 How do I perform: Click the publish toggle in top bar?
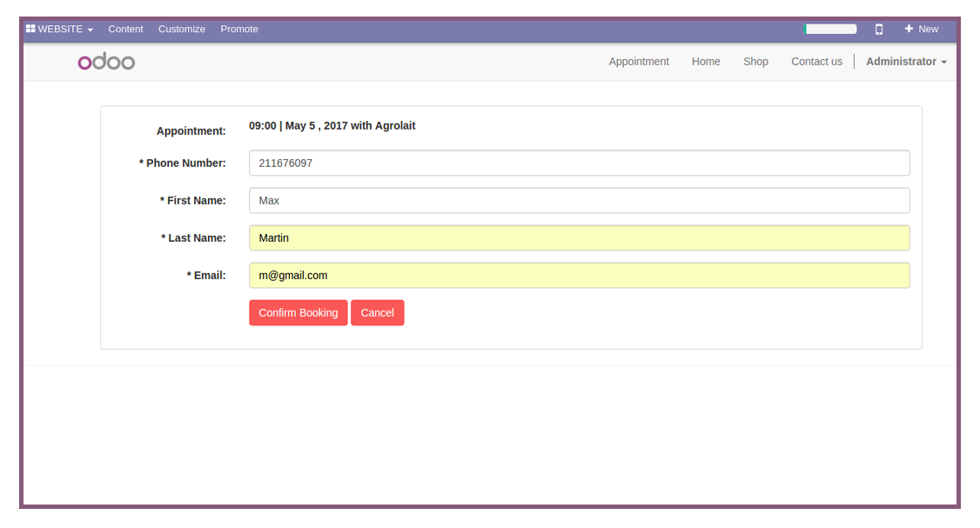pos(830,29)
